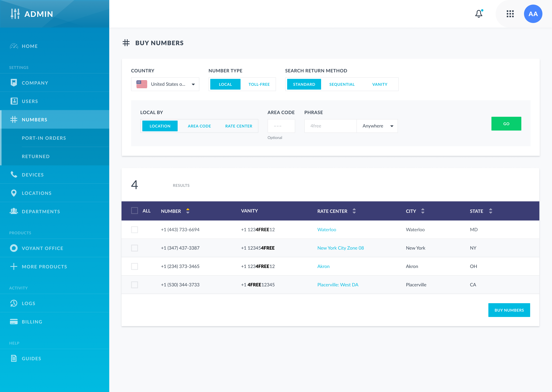Click the notifications bell icon

tap(479, 14)
